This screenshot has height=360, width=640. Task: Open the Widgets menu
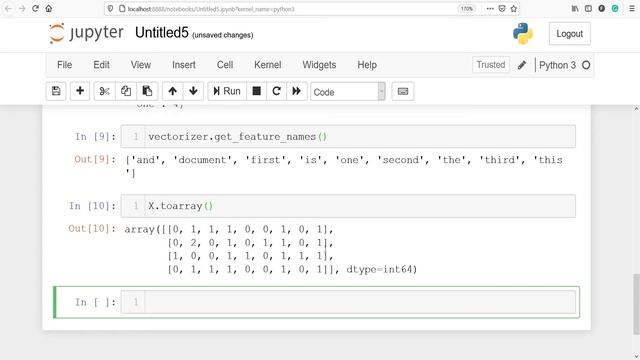(319, 65)
